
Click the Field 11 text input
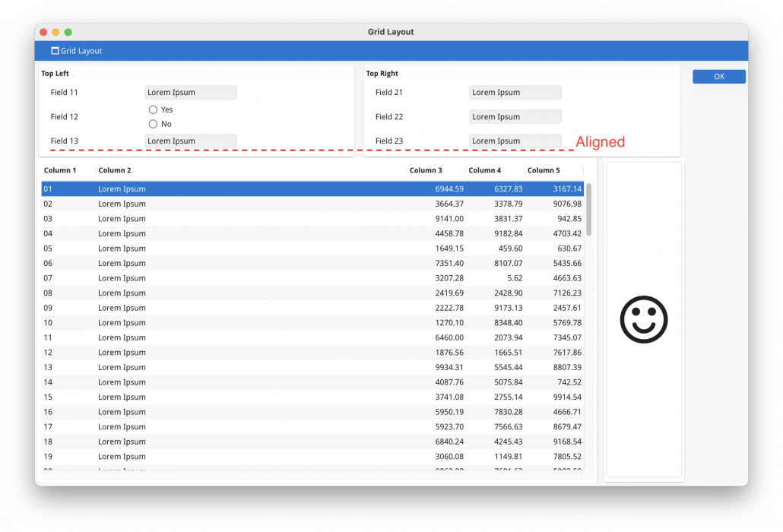[x=190, y=93]
